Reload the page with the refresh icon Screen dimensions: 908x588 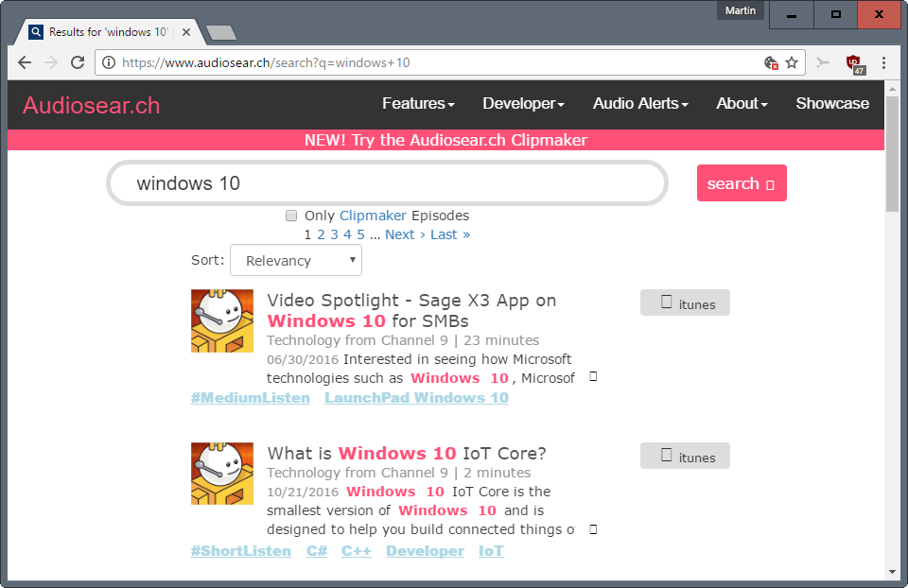(x=78, y=62)
